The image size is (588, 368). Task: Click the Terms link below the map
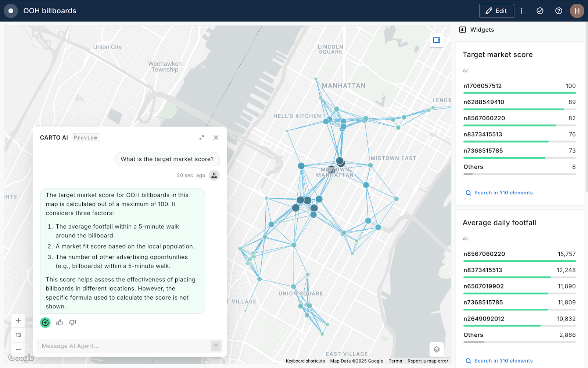click(x=395, y=361)
